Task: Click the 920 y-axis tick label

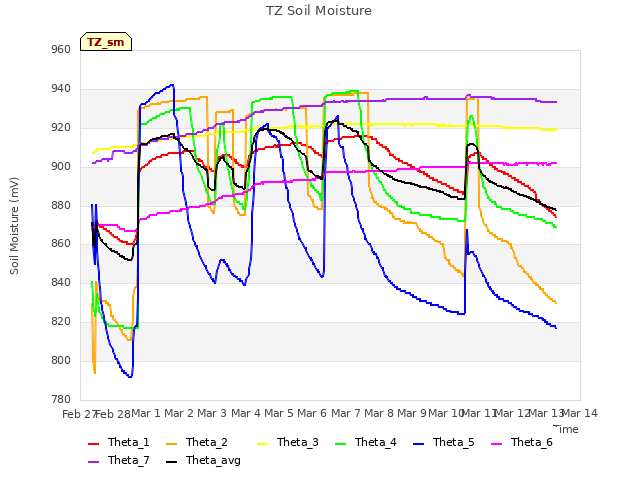Action: [61, 128]
